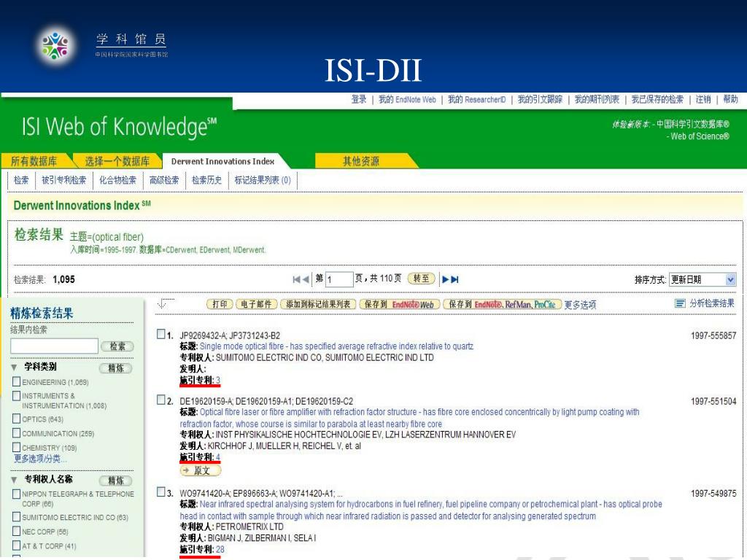Go to the next results page arrow
747x560 pixels.
click(x=446, y=279)
